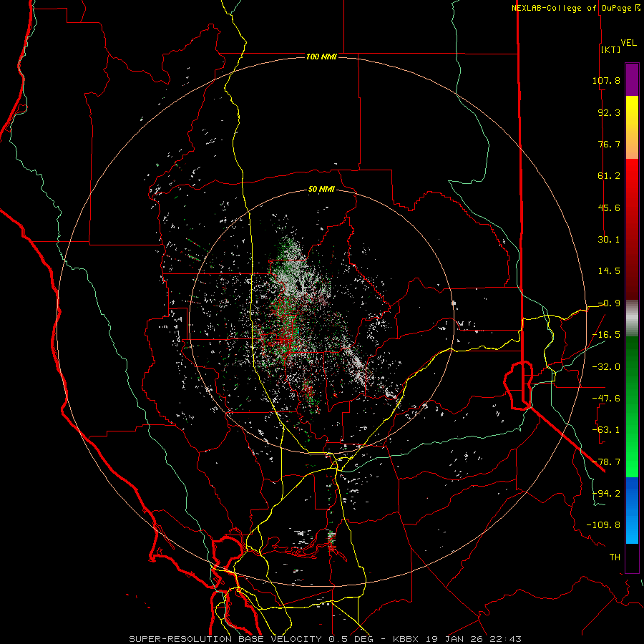The height and width of the screenshot is (644, 644).
Task: Click the -47.6 scale value
Action: pos(606,399)
